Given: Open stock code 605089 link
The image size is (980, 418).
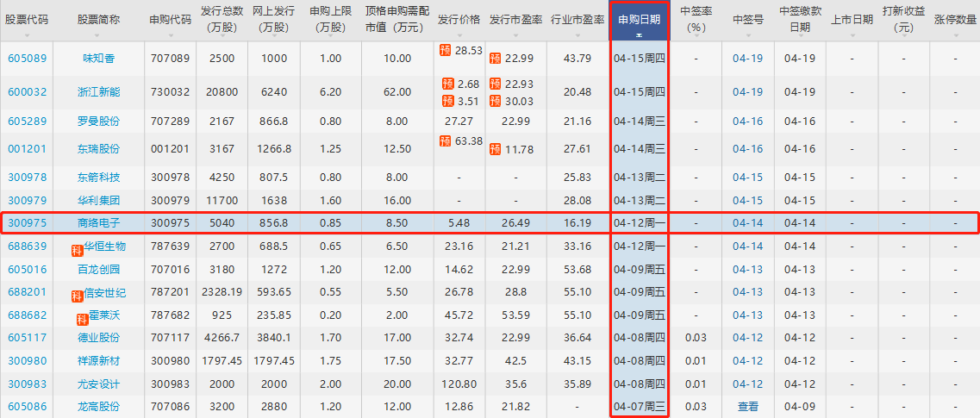Looking at the screenshot, I should (27, 58).
